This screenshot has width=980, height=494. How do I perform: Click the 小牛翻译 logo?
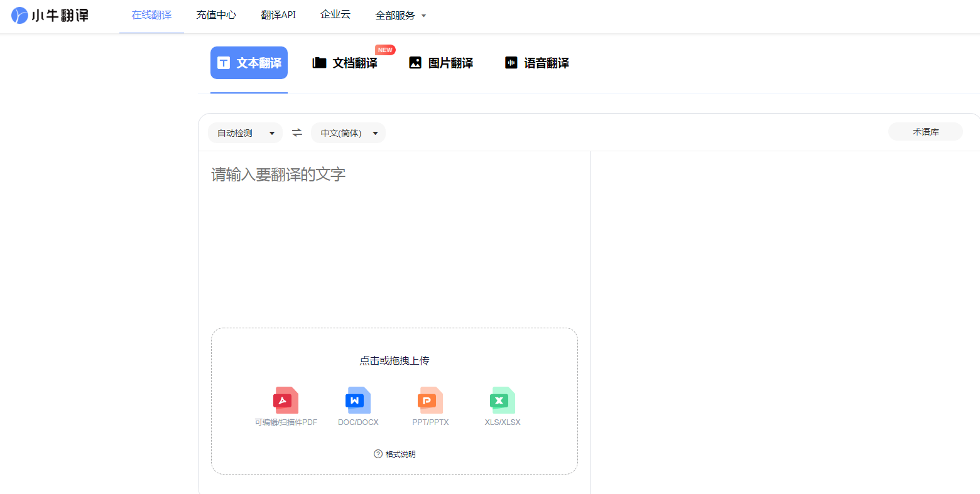(x=49, y=14)
